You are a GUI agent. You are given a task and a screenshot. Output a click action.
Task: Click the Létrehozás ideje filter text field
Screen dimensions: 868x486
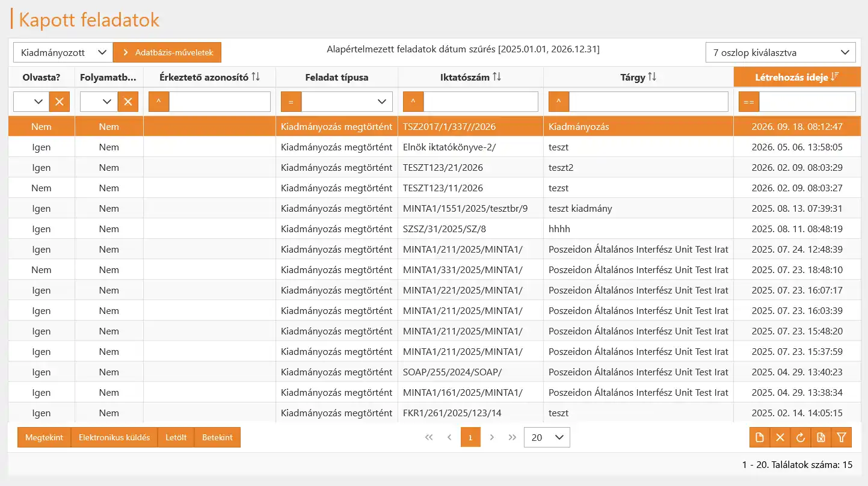(807, 102)
